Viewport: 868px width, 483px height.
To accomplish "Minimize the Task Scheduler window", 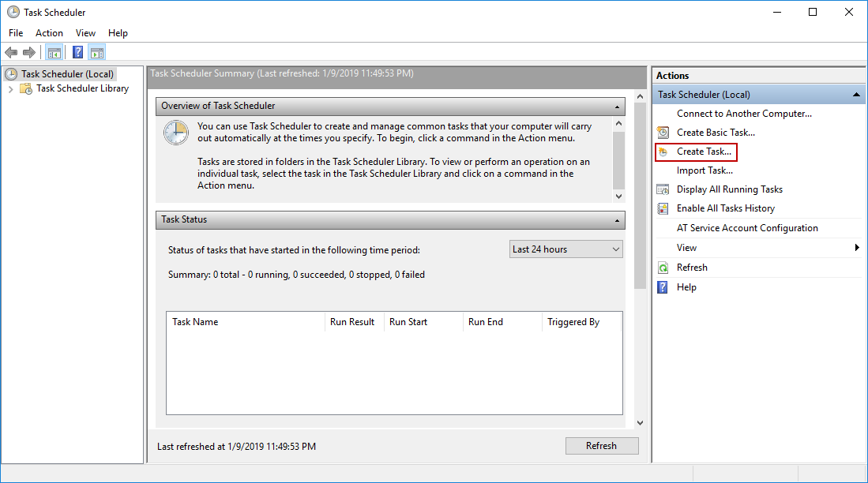I will tap(777, 12).
